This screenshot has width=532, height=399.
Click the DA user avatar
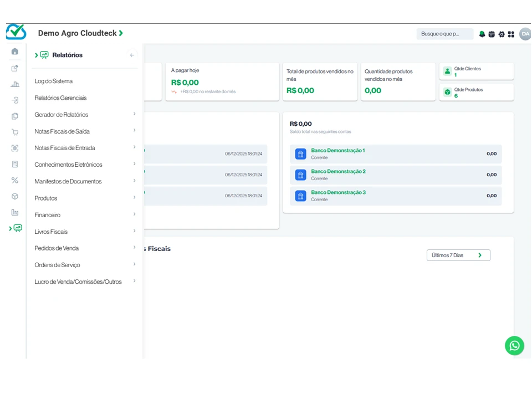pyautogui.click(x=525, y=34)
